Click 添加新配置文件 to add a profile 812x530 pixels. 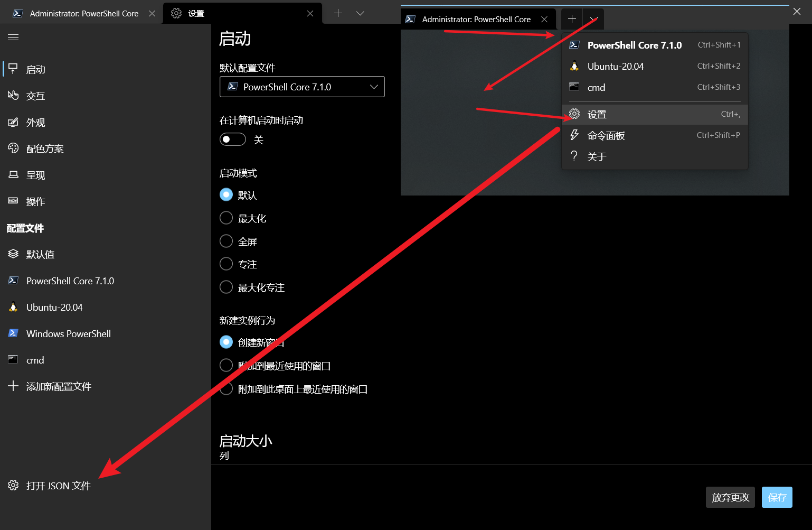click(x=106, y=386)
